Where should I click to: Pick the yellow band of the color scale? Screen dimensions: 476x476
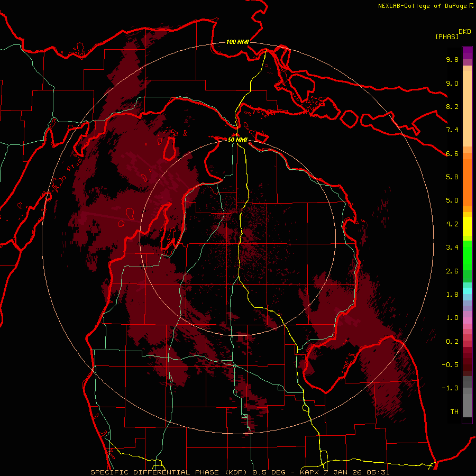467,226
